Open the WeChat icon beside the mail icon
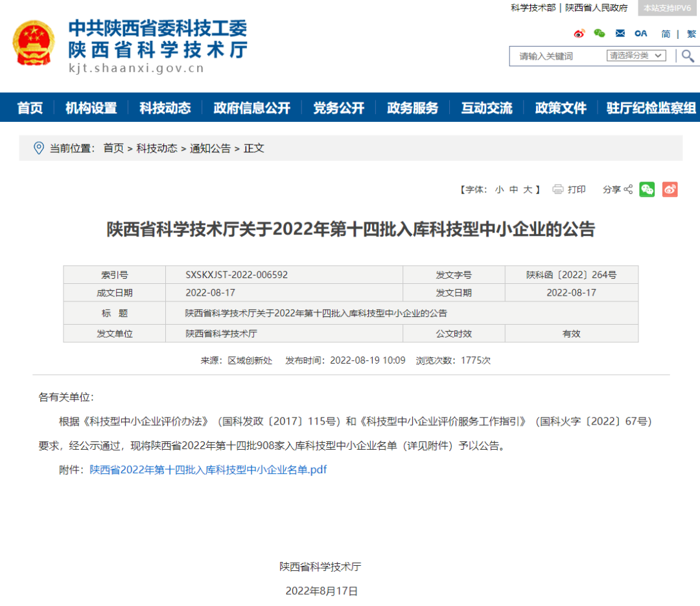Screen dimensions: 700x606 600,33
